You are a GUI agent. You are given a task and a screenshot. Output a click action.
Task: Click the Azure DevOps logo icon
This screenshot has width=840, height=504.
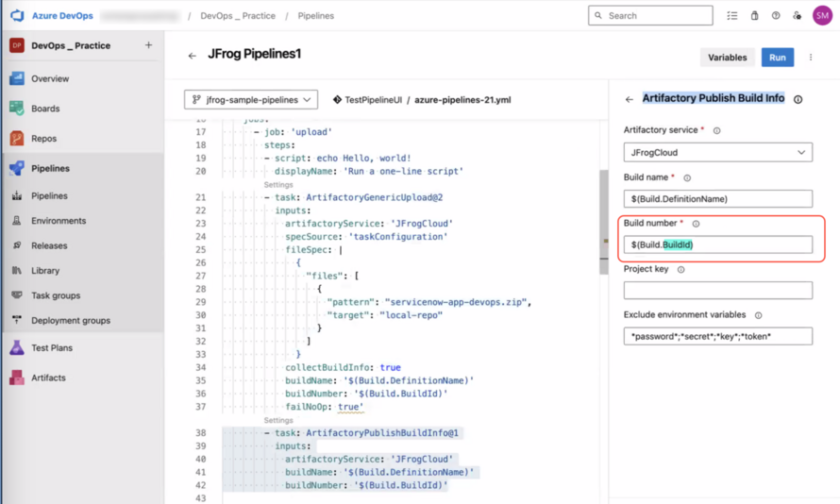point(17,15)
